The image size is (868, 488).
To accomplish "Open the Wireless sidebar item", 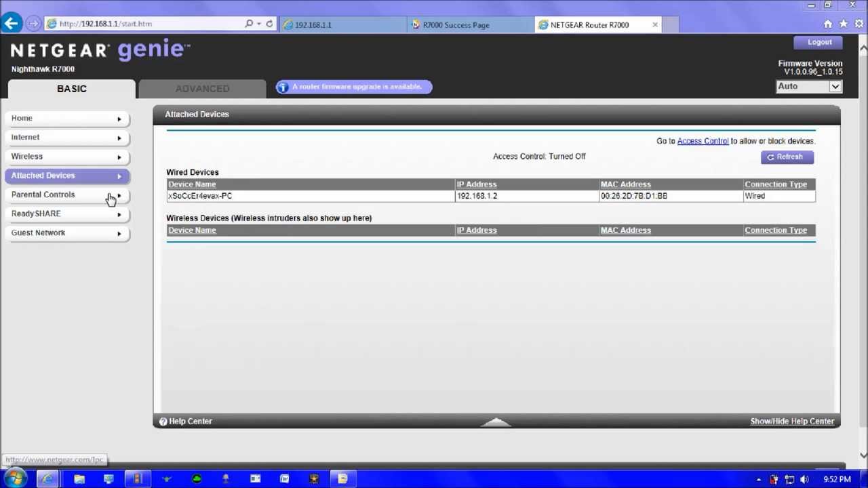I will click(66, 157).
